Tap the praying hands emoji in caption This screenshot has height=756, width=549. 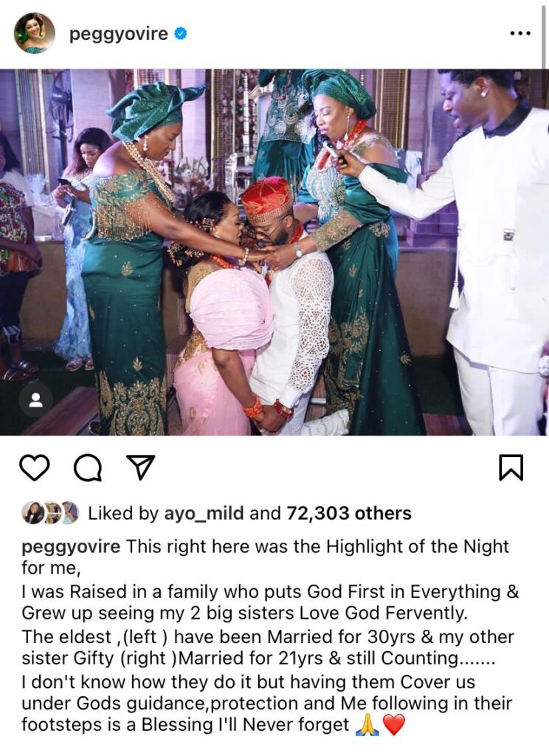pos(367,726)
